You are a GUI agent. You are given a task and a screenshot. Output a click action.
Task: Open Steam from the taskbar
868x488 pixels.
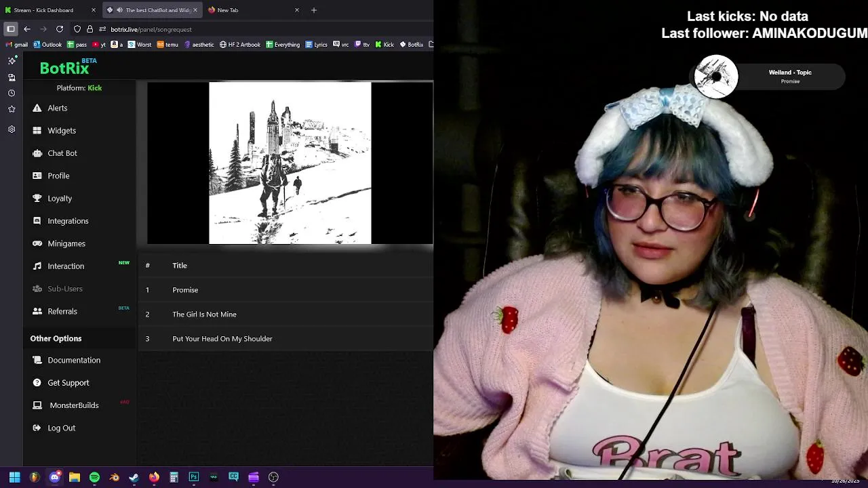click(x=134, y=477)
